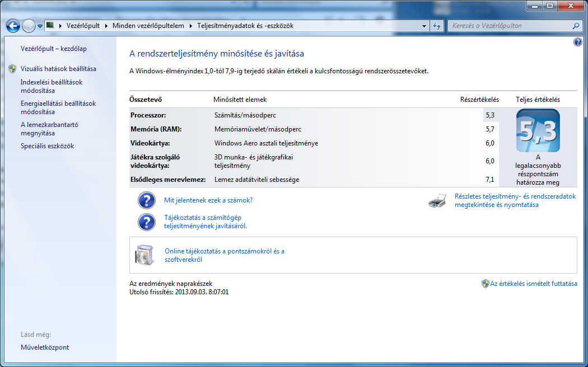The height and width of the screenshot is (367, 588).
Task: Open Help with the blue question icon
Action: tap(577, 42)
